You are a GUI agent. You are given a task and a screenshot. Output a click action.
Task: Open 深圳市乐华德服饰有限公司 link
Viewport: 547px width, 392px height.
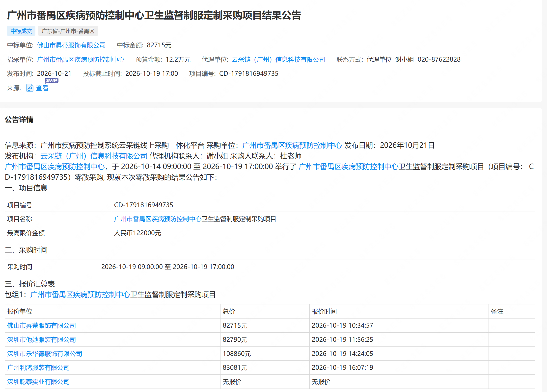45,354
